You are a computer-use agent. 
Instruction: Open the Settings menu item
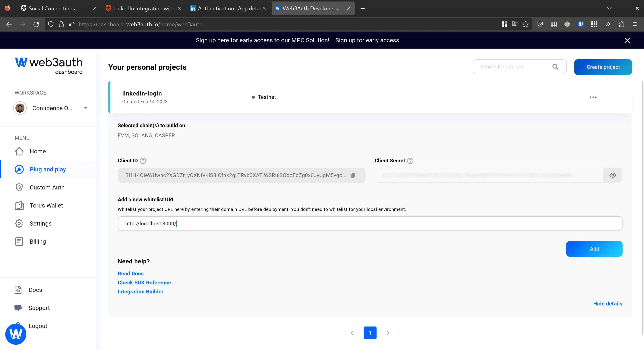(40, 224)
